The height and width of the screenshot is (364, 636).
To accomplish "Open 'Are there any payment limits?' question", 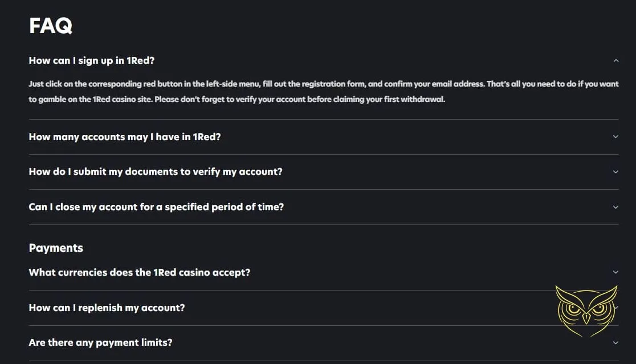I will pyautogui.click(x=100, y=342).
